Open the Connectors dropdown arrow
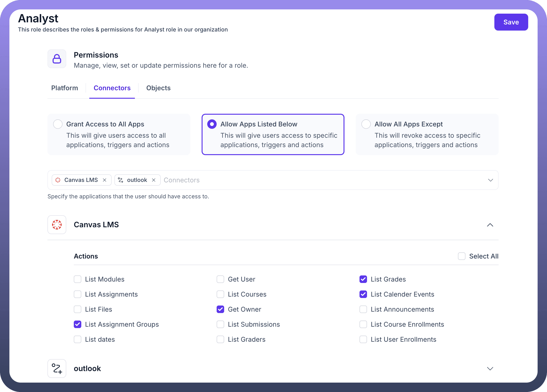547x392 pixels. tap(490, 180)
